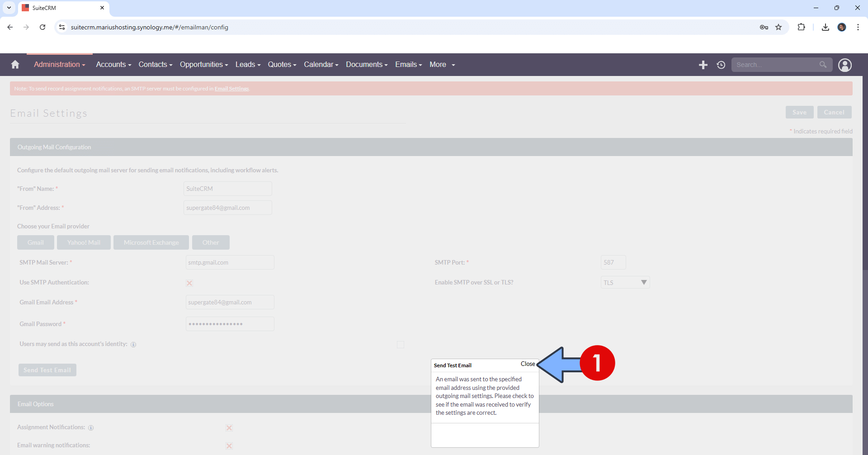This screenshot has height=455, width=868.
Task: Reload the current page
Action: 42,27
